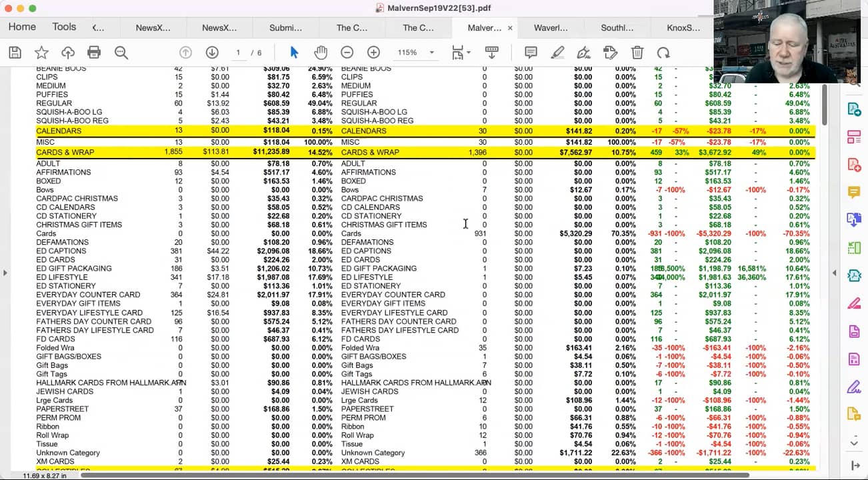Screen dimensions: 868x480
Task: Click the Save file icon
Action: (x=15, y=53)
